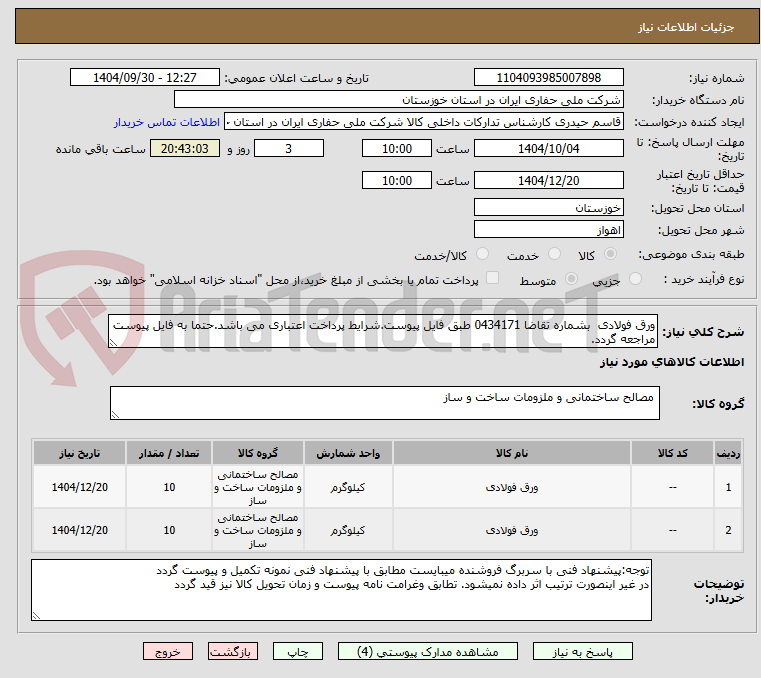Click کیلوگرم unit in row 1
The image size is (761, 678).
tap(348, 487)
